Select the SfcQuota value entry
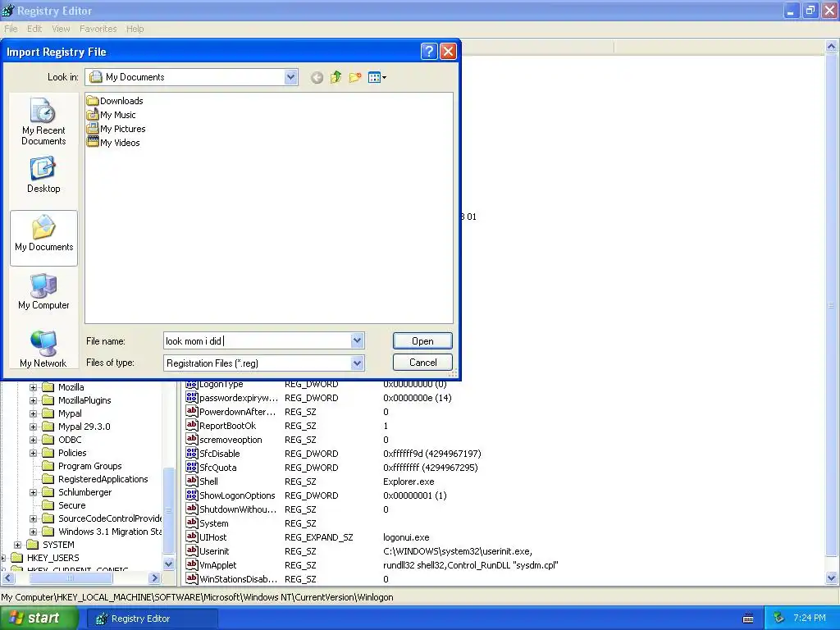 pos(211,467)
